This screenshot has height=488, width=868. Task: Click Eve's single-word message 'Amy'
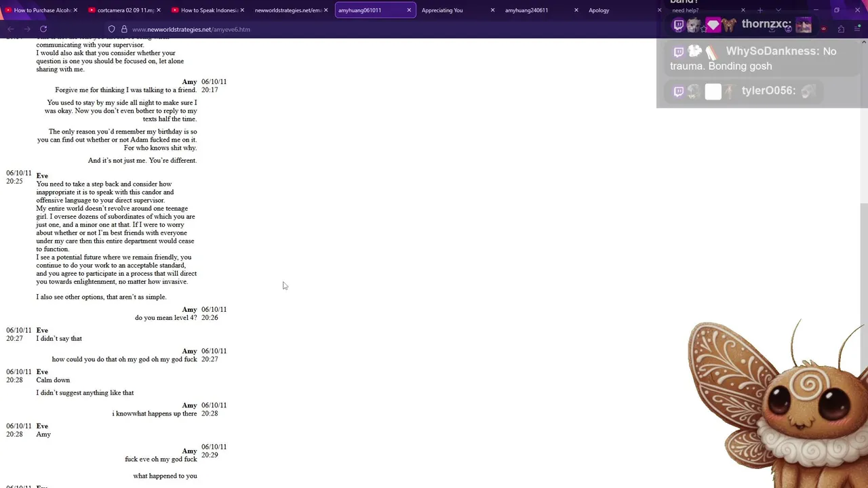coord(43,434)
